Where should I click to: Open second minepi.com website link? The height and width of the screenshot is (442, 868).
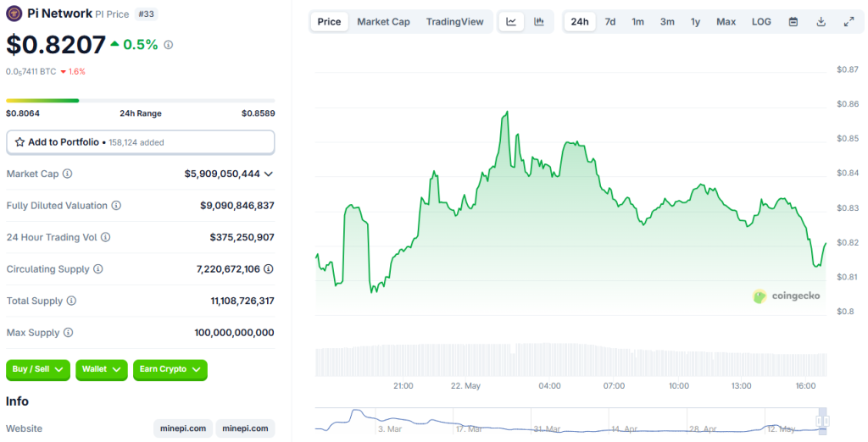point(245,428)
